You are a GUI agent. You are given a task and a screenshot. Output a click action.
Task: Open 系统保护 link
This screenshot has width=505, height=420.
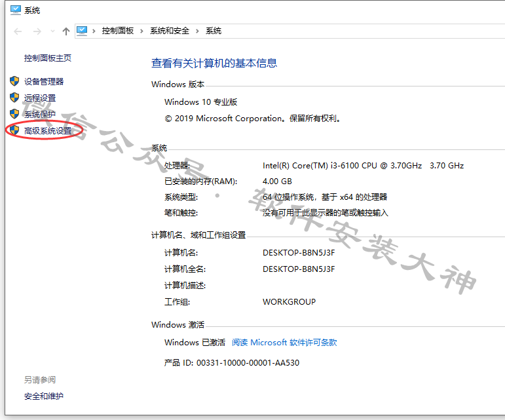click(40, 115)
